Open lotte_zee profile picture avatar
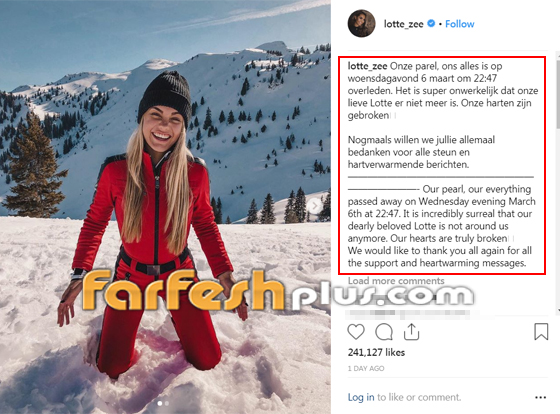Image resolution: width=560 pixels, height=414 pixels. click(361, 24)
